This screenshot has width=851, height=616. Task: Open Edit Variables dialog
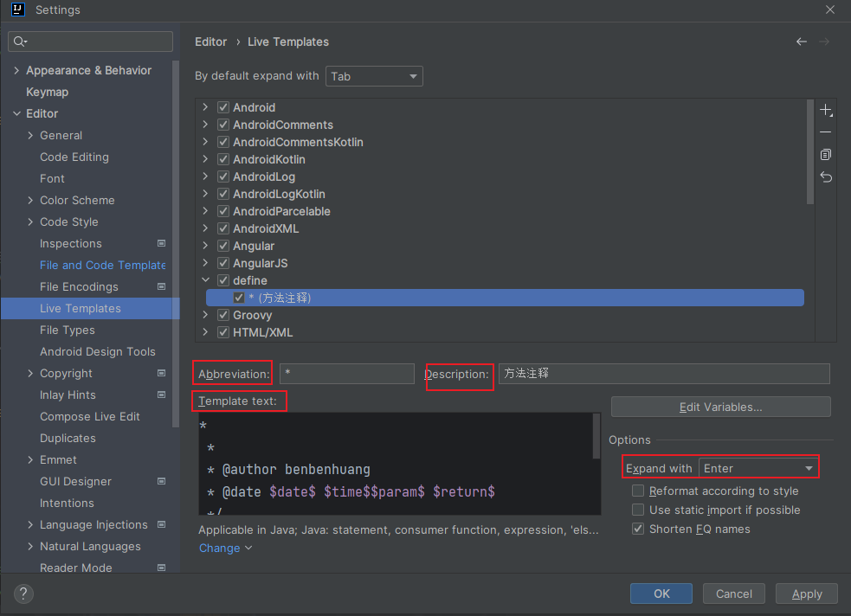click(x=721, y=407)
